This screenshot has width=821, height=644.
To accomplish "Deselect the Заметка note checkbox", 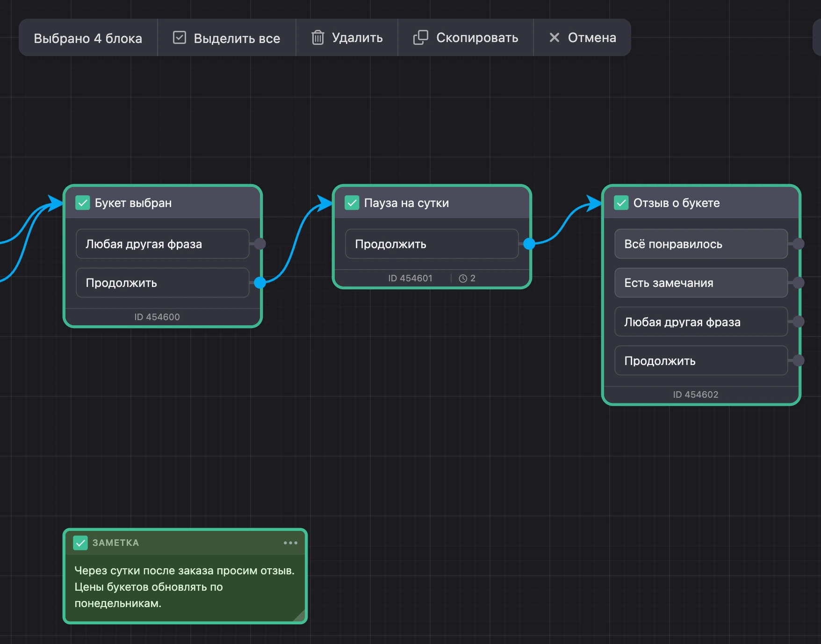I will coord(80,543).
